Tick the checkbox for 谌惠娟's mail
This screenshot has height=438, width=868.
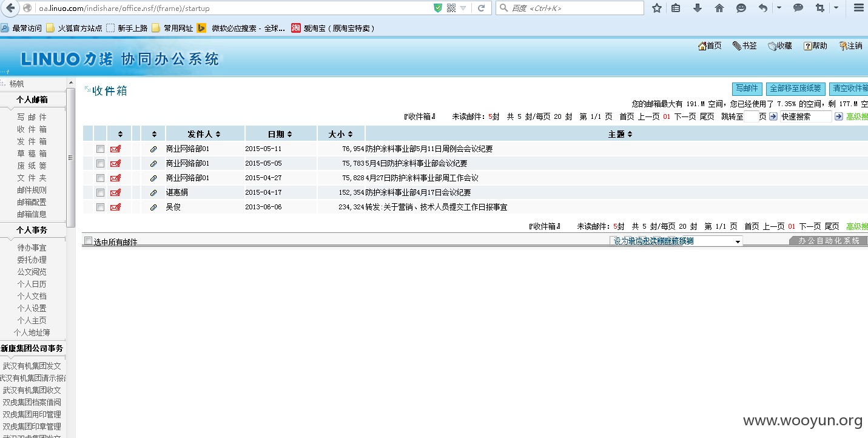click(x=100, y=192)
